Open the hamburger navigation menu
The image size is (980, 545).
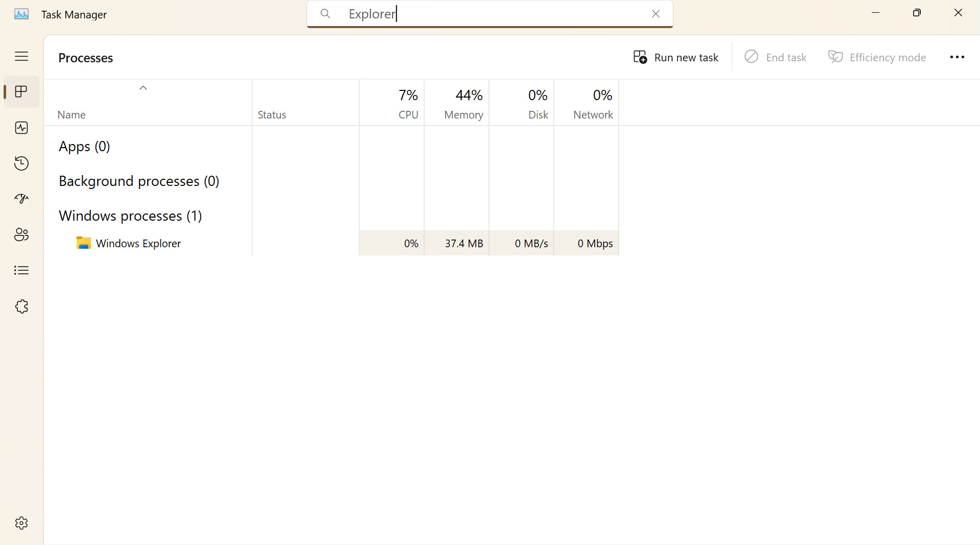coord(21,56)
